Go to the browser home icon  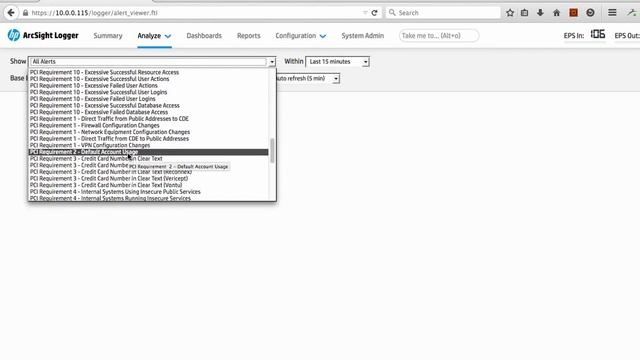click(556, 13)
